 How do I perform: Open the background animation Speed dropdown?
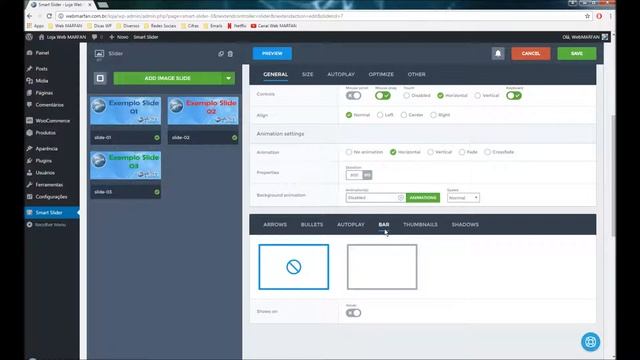click(x=463, y=198)
